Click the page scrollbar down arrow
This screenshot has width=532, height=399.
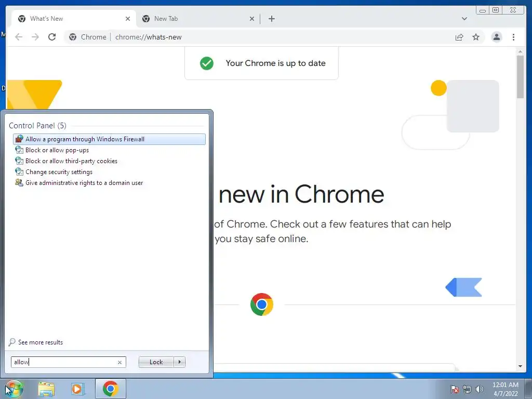(520, 366)
